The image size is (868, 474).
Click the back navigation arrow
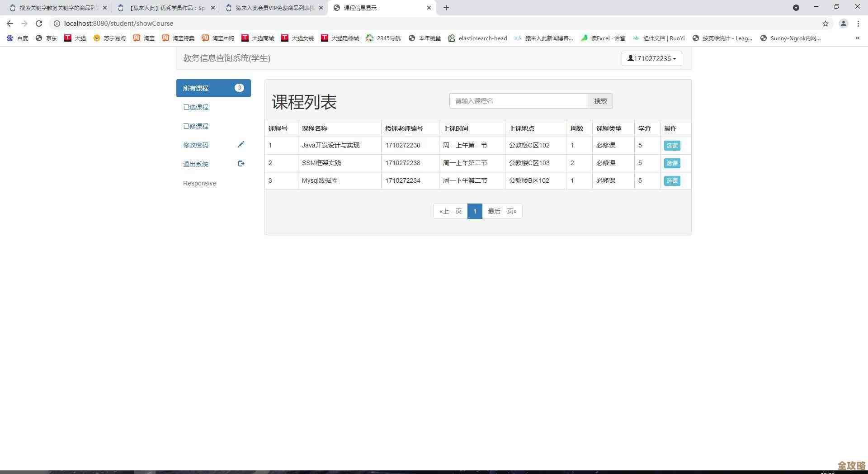point(9,23)
